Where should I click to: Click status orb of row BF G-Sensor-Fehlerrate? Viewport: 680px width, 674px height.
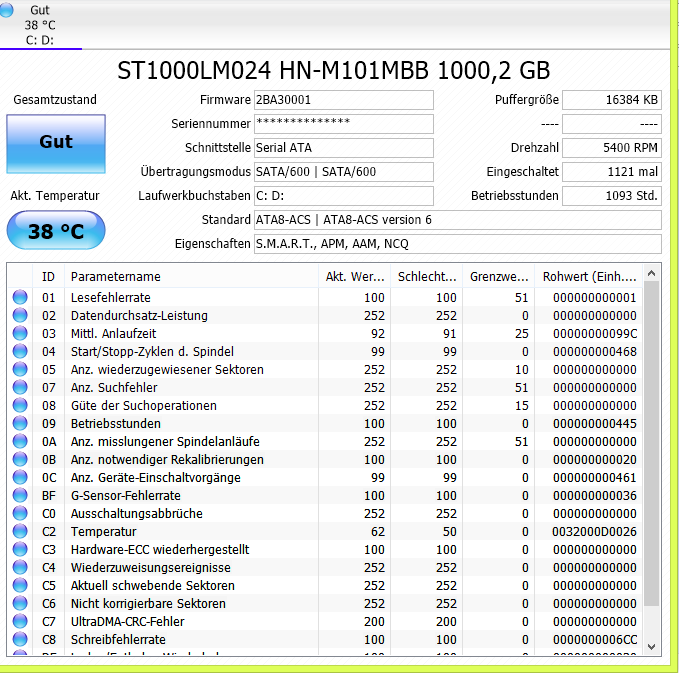20,495
